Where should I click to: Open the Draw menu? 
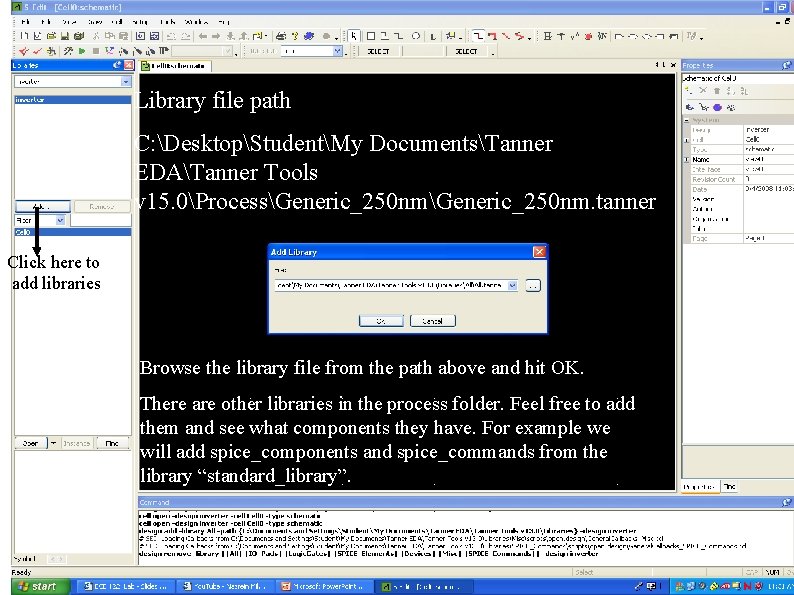pos(95,22)
